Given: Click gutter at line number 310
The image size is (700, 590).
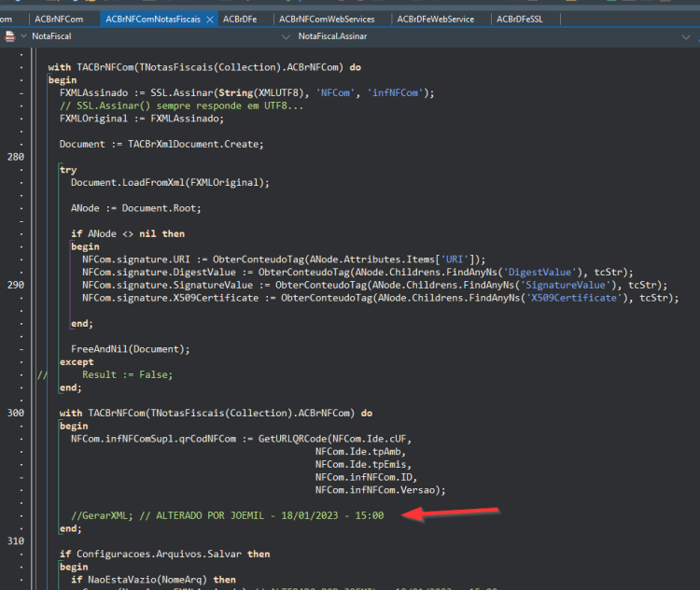Looking at the screenshot, I should (x=16, y=541).
